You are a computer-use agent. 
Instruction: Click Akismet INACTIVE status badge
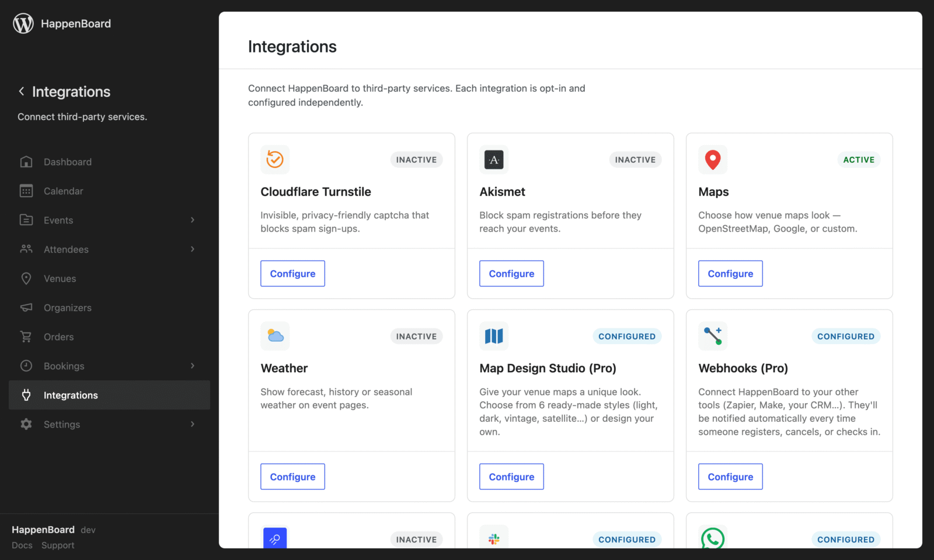[x=635, y=160]
